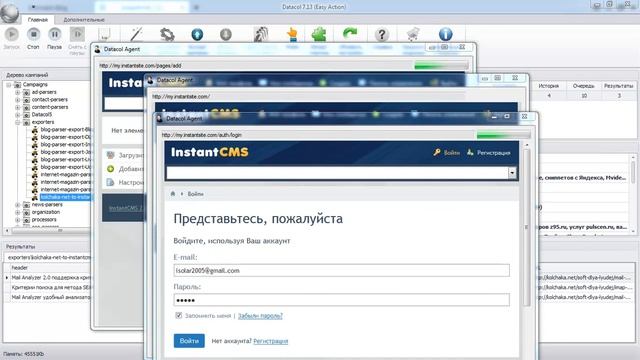The height and width of the screenshot is (360, 640).
Task: Click the Результаты column header
Action: click(619, 86)
